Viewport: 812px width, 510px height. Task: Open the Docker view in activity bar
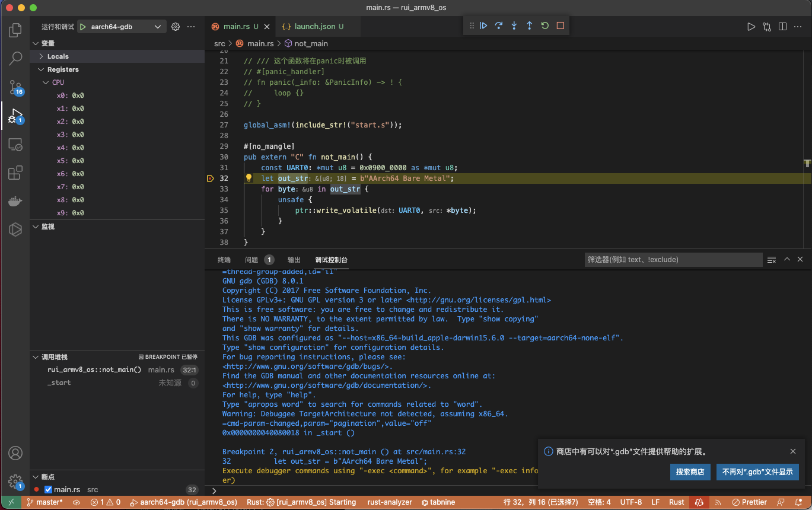tap(15, 201)
